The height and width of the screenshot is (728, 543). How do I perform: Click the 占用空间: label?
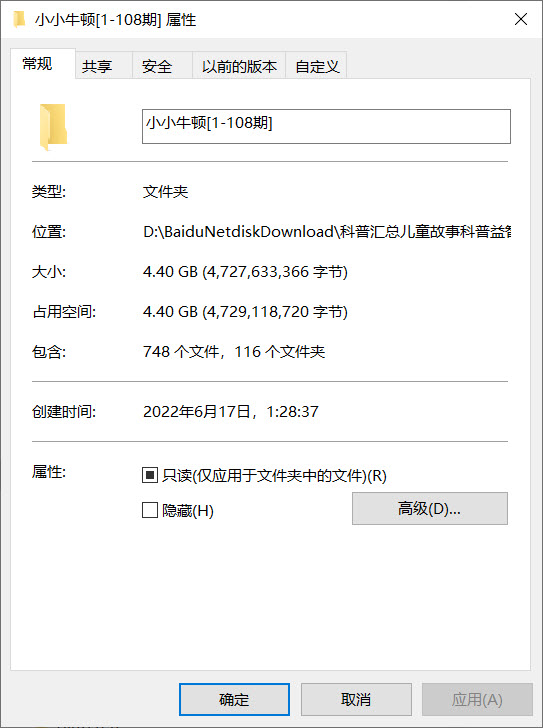click(64, 312)
